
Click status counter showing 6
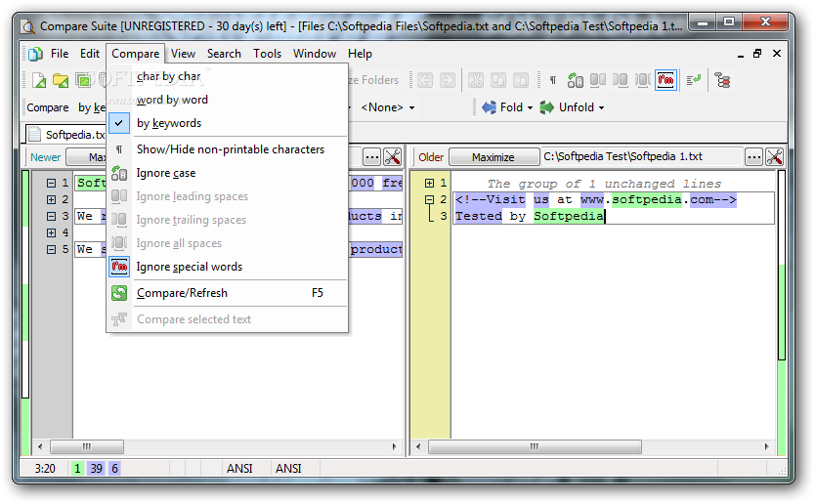(x=115, y=469)
